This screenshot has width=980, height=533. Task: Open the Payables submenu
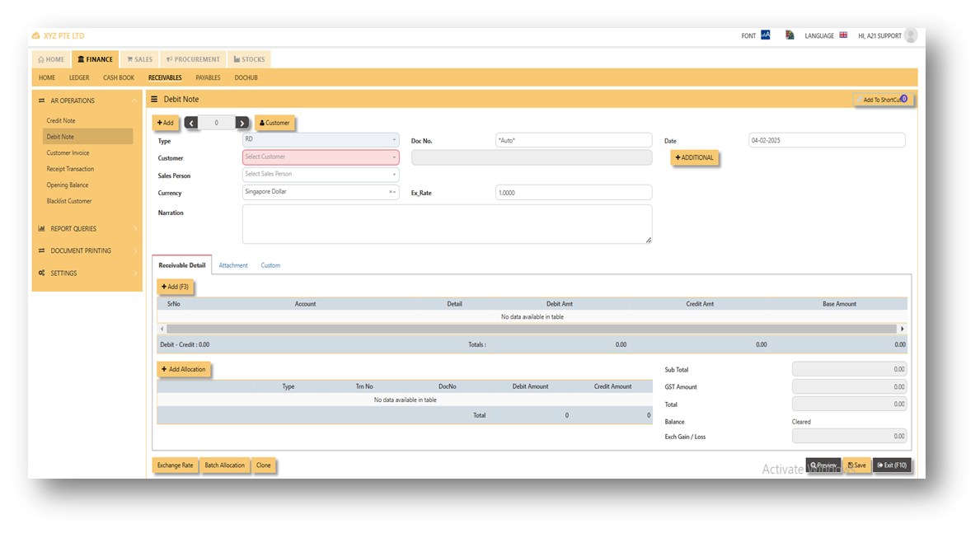click(x=209, y=78)
